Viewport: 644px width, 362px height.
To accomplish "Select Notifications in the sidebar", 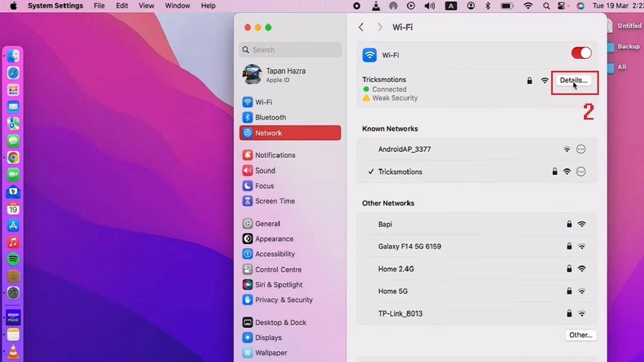I will [275, 155].
